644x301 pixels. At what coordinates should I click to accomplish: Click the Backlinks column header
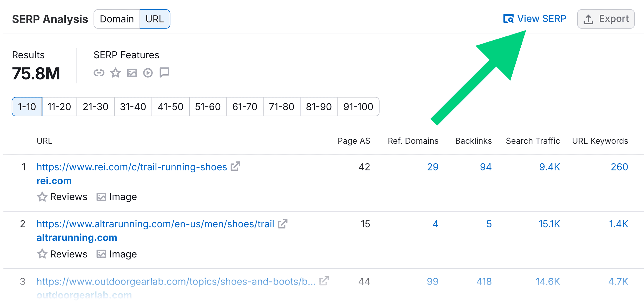click(x=473, y=141)
